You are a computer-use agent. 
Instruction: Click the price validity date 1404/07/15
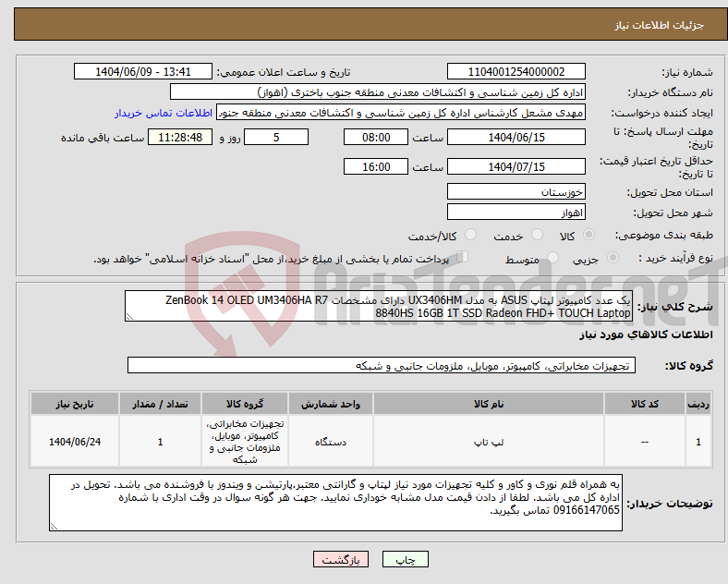pos(516,166)
